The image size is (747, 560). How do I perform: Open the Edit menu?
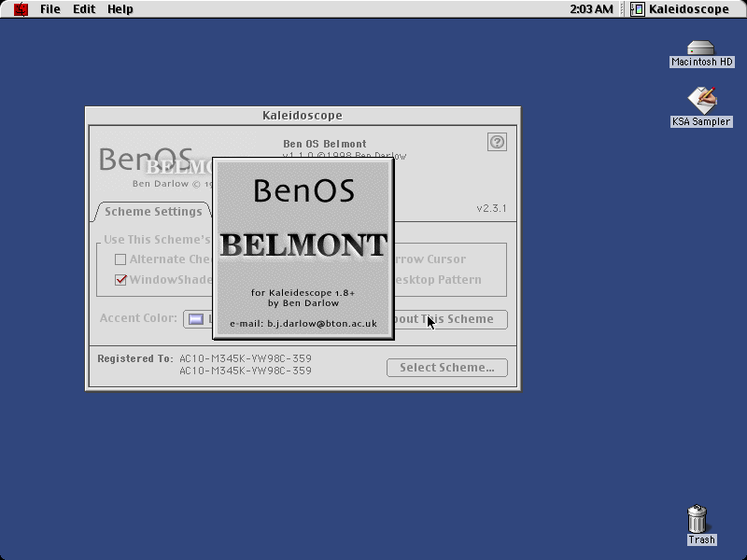tap(84, 9)
